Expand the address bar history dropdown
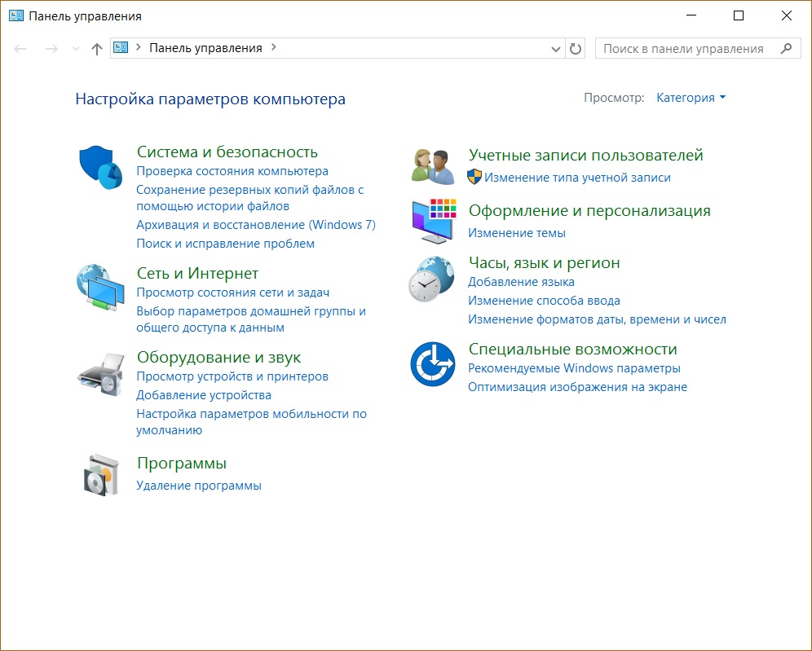The height and width of the screenshot is (651, 812). pyautogui.click(x=557, y=49)
